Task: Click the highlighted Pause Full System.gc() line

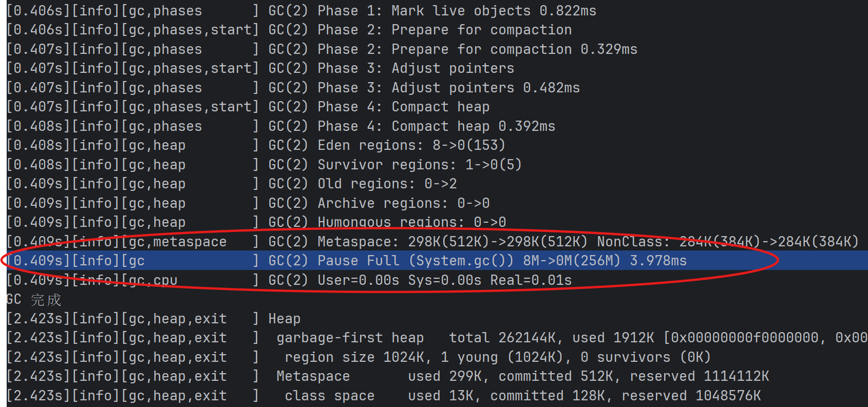Action: coord(477,261)
